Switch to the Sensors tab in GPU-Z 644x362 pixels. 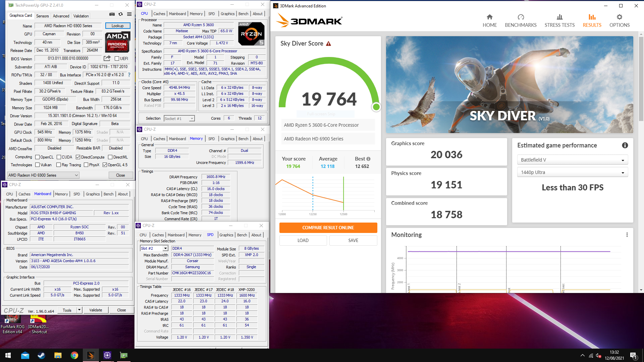tap(43, 16)
